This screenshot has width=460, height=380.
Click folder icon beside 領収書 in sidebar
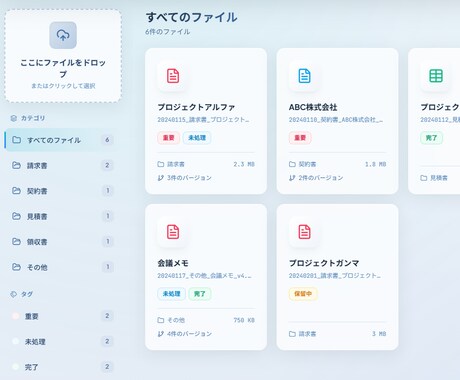click(x=16, y=241)
